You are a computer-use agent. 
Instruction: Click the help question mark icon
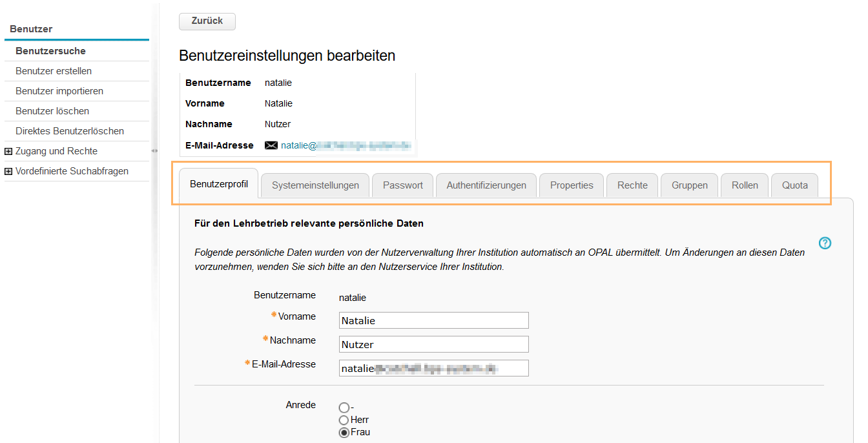pyautogui.click(x=825, y=243)
